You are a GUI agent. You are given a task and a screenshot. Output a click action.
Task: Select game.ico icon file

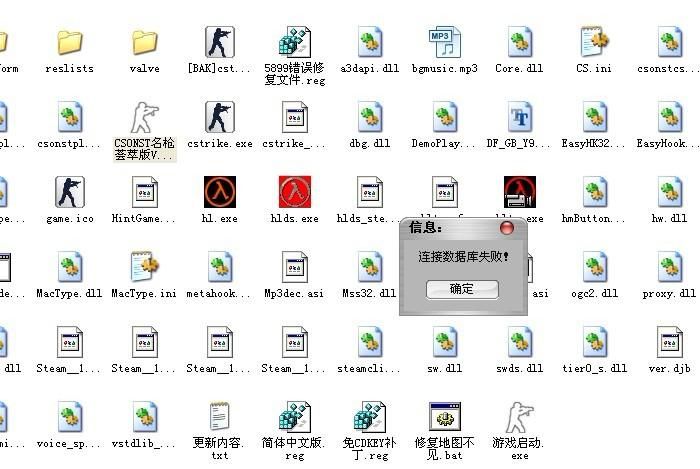[x=70, y=192]
